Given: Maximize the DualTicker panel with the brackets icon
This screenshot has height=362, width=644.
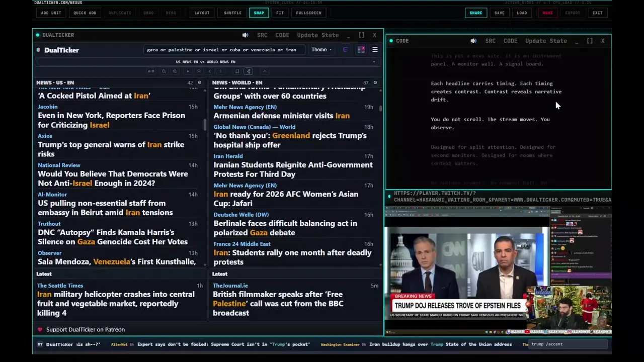Looking at the screenshot, I should (361, 35).
